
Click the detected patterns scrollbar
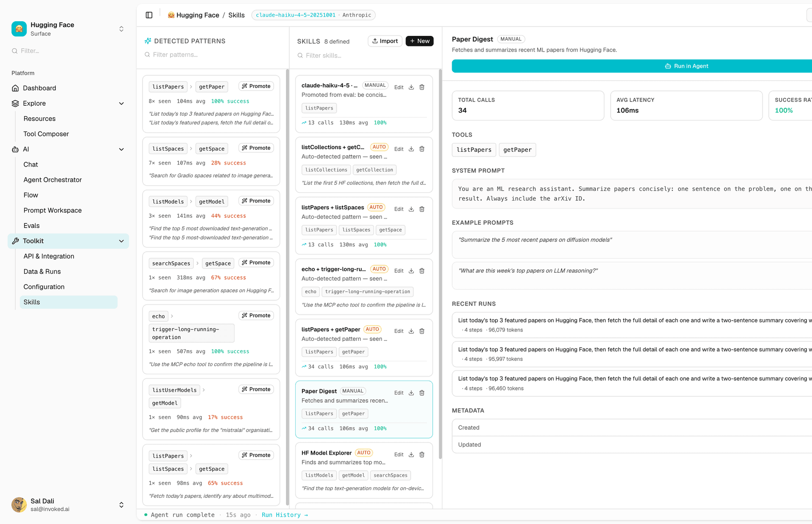tap(288, 288)
